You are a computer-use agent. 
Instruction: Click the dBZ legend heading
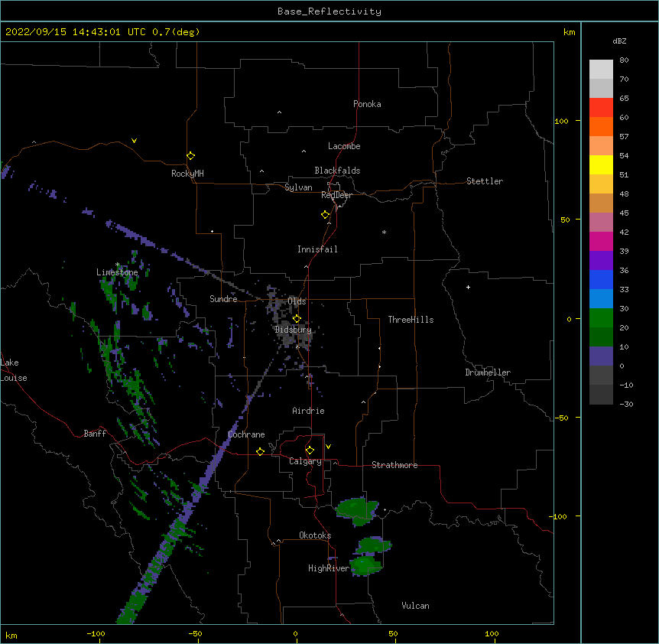pyautogui.click(x=619, y=41)
